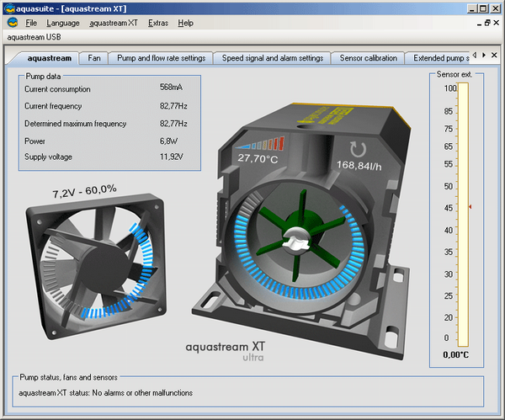Image resolution: width=505 pixels, height=420 pixels.
Task: Minimize the inner document window
Action: 479,24
